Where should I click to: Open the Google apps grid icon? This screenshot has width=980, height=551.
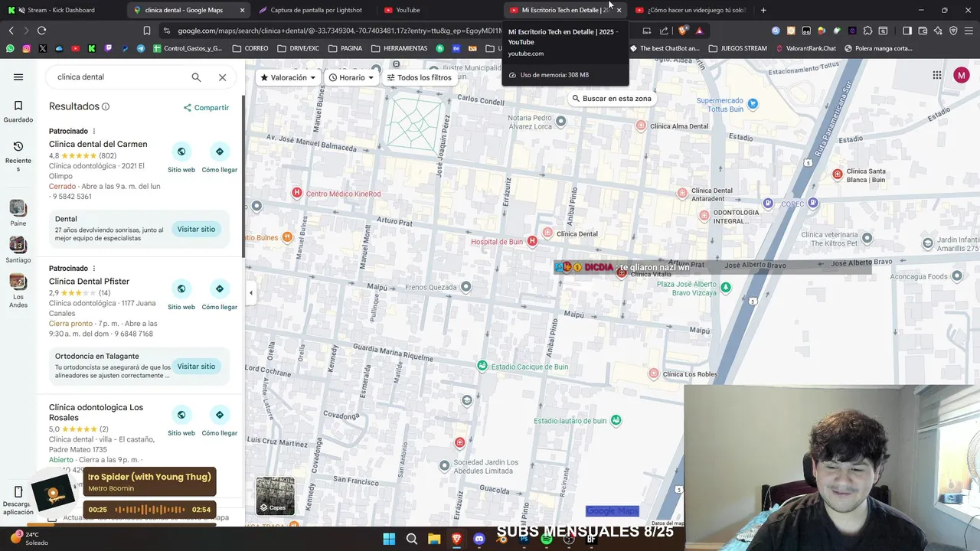pyautogui.click(x=937, y=75)
